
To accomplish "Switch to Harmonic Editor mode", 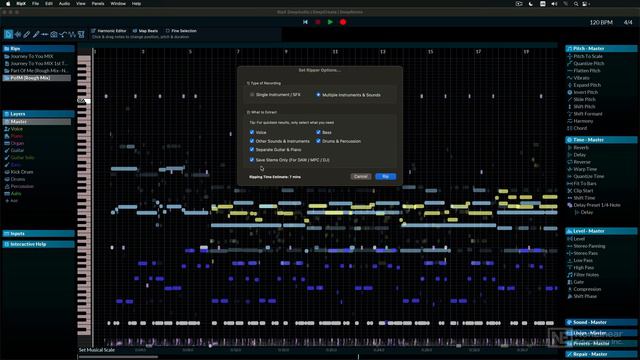I will 109,31.
